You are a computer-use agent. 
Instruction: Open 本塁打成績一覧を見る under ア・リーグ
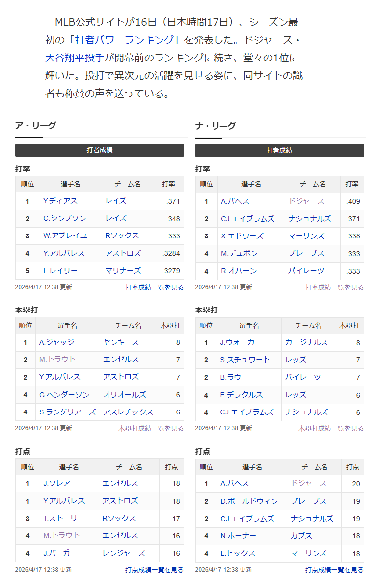tap(151, 428)
